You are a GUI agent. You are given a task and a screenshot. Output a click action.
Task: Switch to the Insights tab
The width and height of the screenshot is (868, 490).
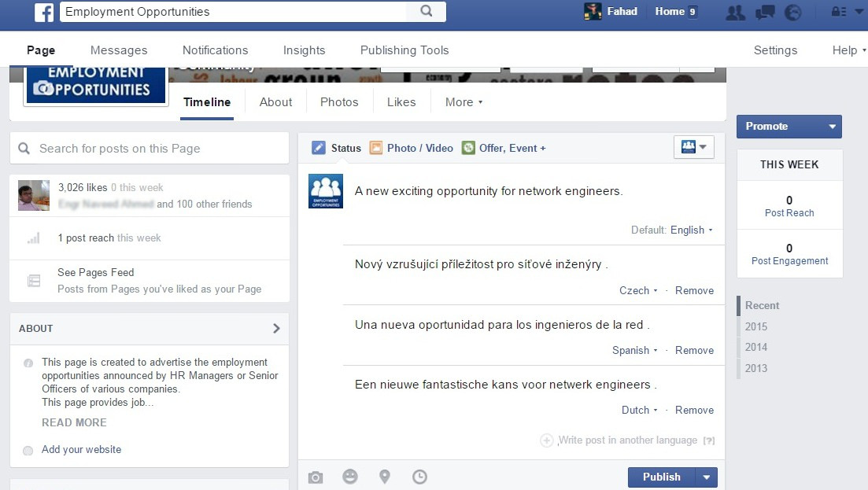(304, 50)
